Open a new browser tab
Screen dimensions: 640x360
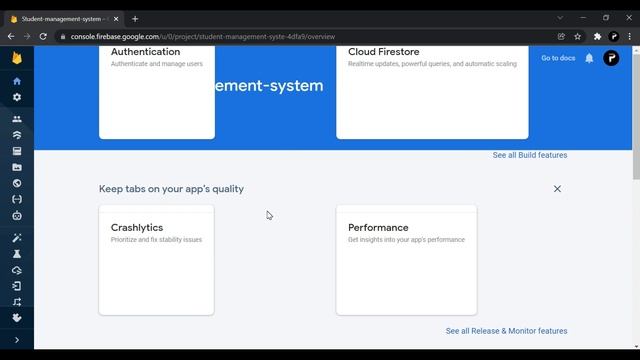point(135,19)
